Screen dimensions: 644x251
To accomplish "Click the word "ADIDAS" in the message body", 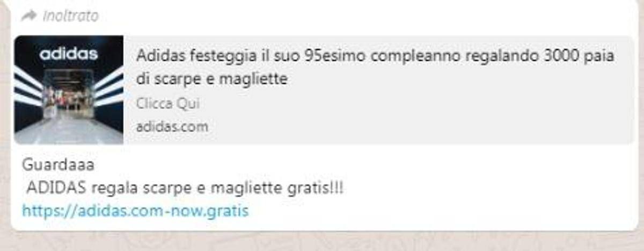I will pos(57,188).
